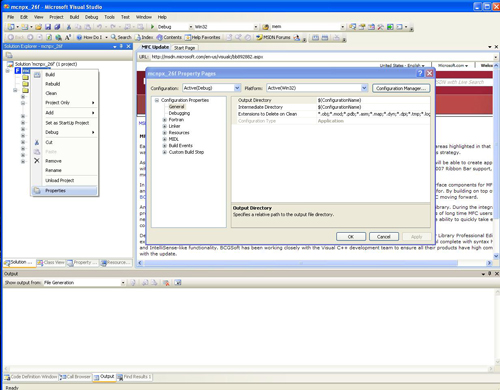Image resolution: width=500 pixels, height=390 pixels.
Task: Expand the Build Events tree node
Action: (165, 146)
